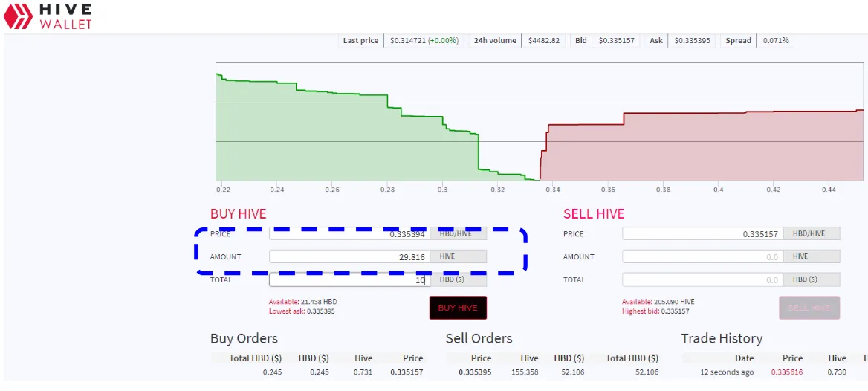Click the Trade History heading

[722, 338]
